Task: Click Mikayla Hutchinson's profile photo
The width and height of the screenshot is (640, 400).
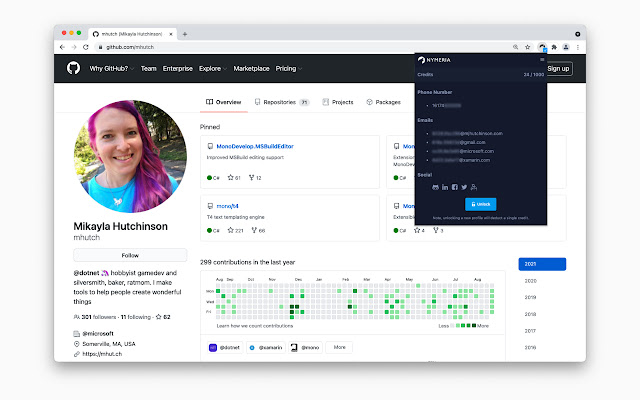Action: [x=130, y=156]
